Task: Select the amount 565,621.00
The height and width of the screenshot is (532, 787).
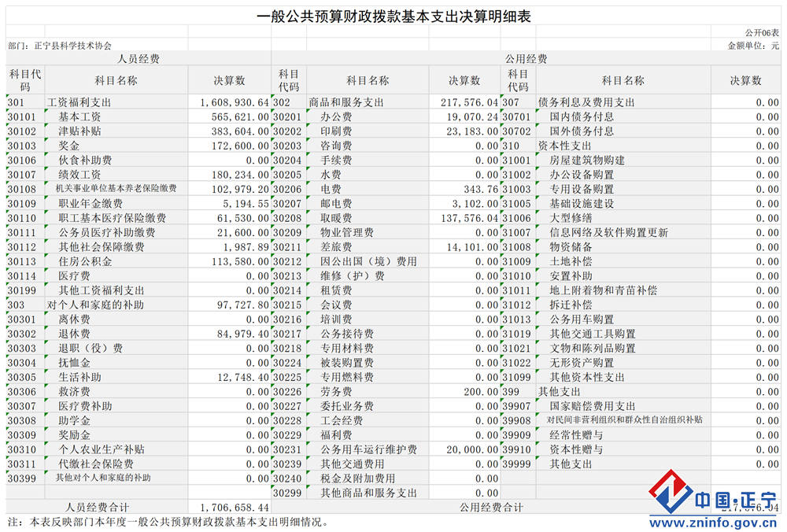Action: tap(240, 117)
